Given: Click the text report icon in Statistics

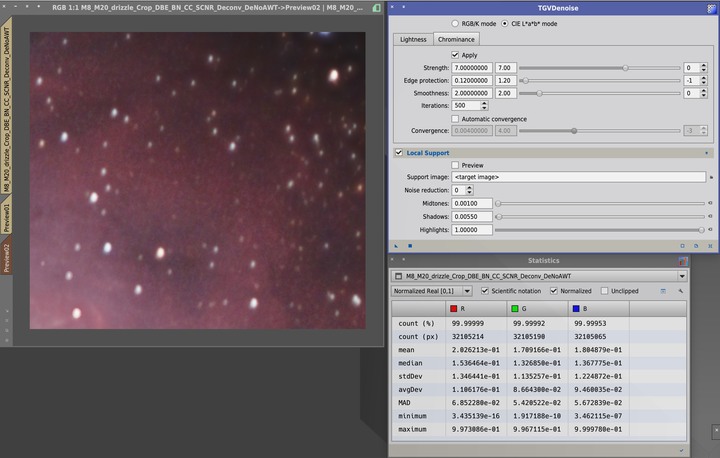Looking at the screenshot, I should pos(663,291).
